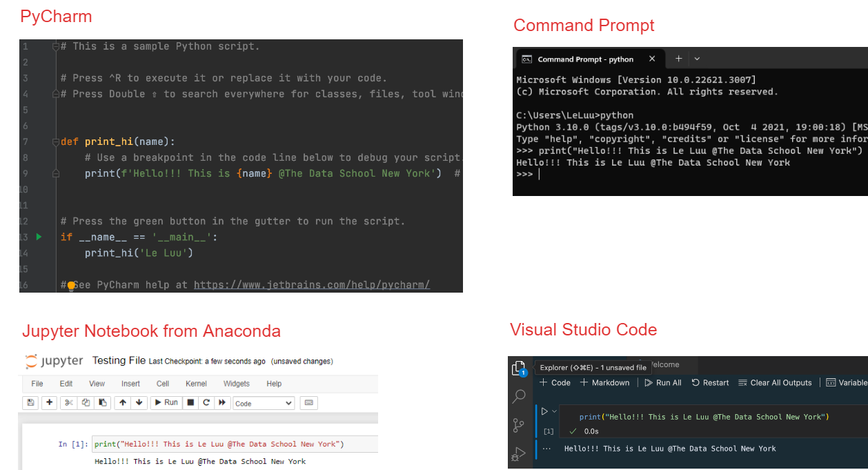Screen dimensions: 868x470
Task: Collapse the print_hi function fold marker
Action: click(x=56, y=141)
